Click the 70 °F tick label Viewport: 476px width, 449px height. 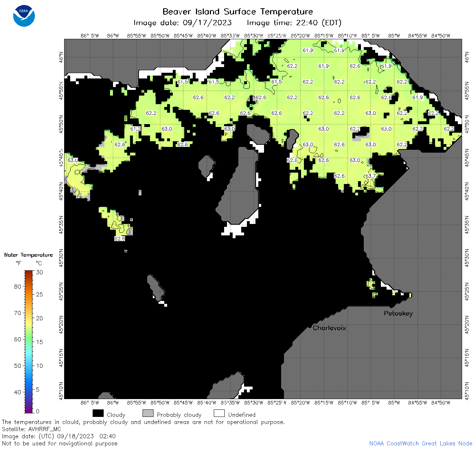(x=17, y=313)
